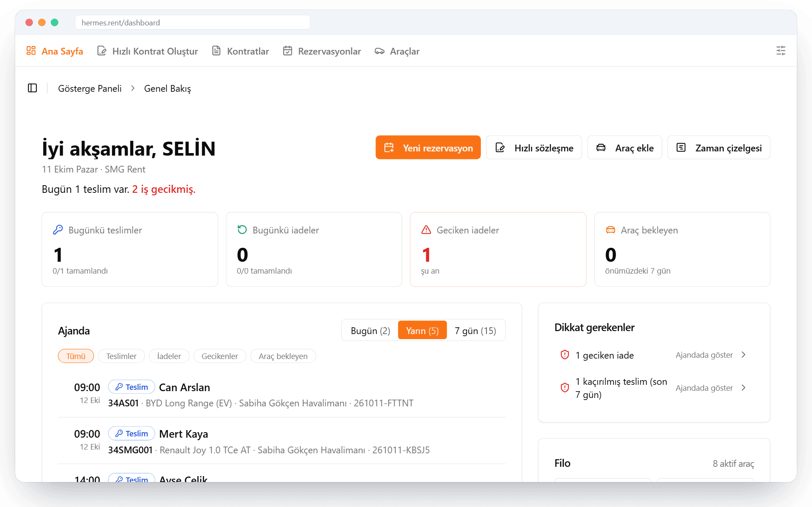This screenshot has height=507, width=812.
Task: Click the calendar icon in Yeni rezervasyon button
Action: (389, 148)
